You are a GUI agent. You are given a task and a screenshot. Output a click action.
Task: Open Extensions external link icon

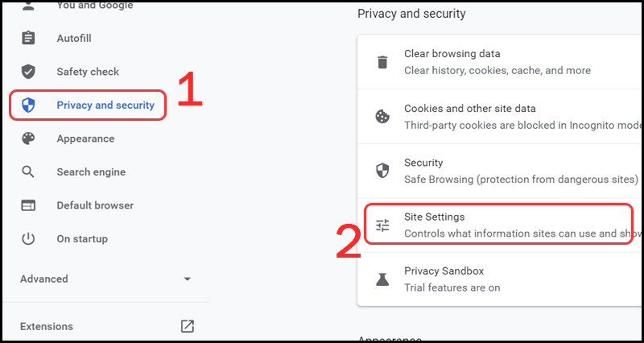[187, 326]
